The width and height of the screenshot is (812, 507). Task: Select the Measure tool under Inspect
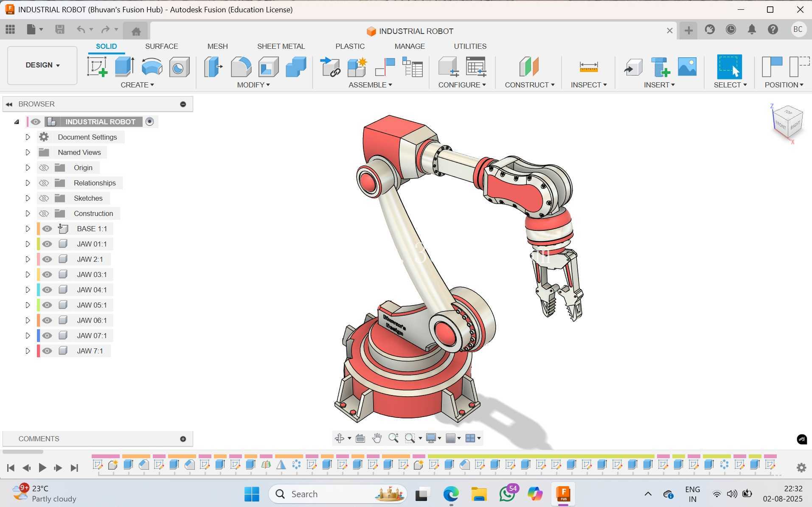click(x=589, y=67)
